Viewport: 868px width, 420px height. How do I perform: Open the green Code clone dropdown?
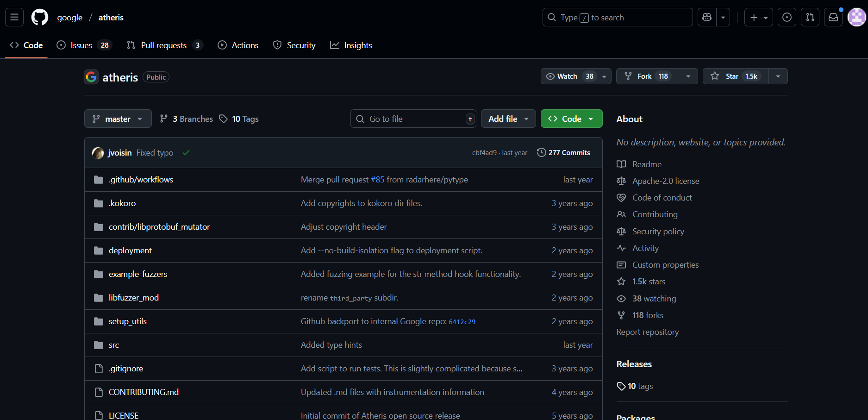pyautogui.click(x=572, y=119)
